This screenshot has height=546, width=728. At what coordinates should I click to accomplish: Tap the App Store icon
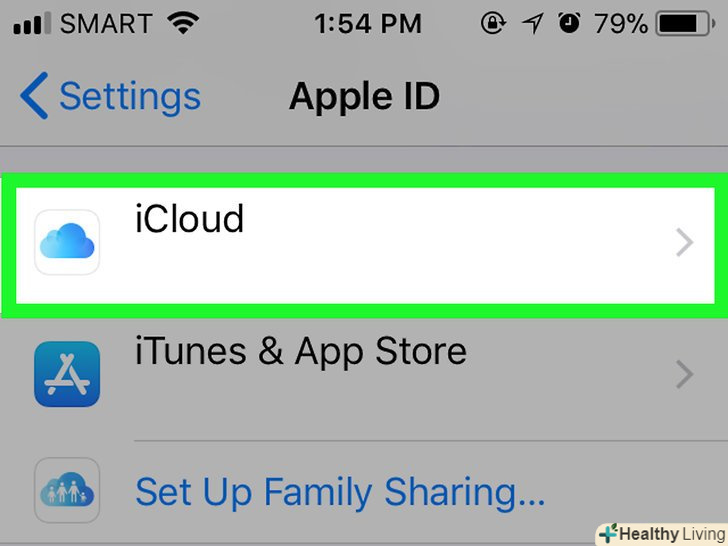point(67,374)
